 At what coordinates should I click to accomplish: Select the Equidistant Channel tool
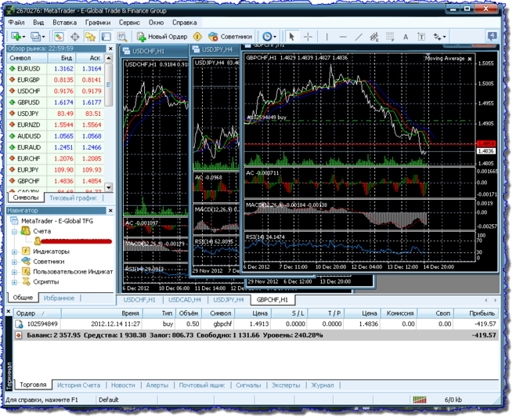pos(374,37)
